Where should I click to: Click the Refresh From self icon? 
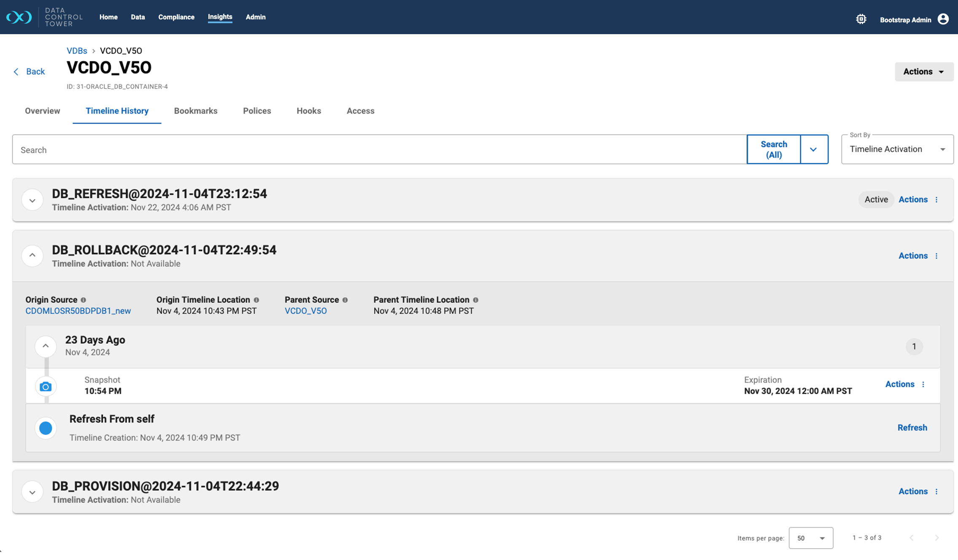pos(45,427)
